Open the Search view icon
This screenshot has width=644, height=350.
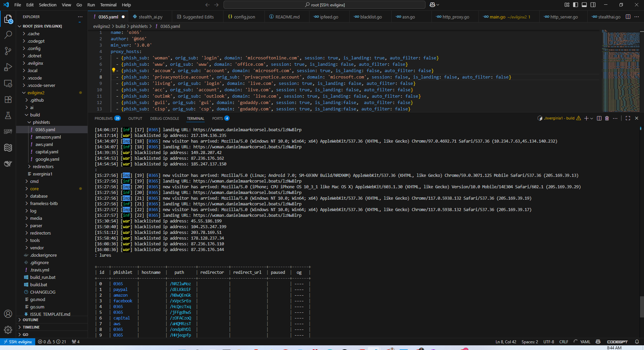(8, 35)
